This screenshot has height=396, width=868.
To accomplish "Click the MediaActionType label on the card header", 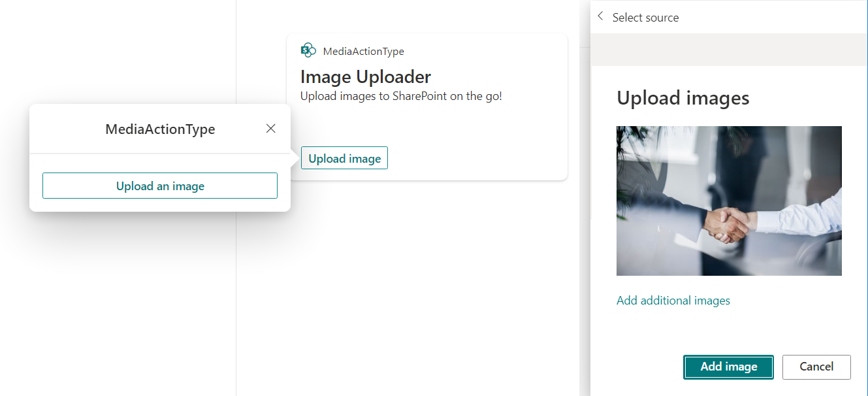I will tap(363, 52).
